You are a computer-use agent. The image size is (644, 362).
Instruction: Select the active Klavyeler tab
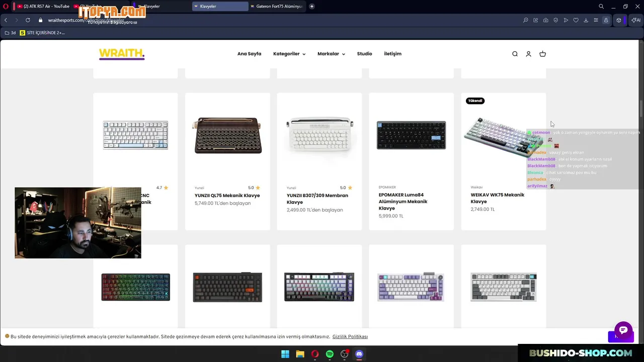coord(220,7)
